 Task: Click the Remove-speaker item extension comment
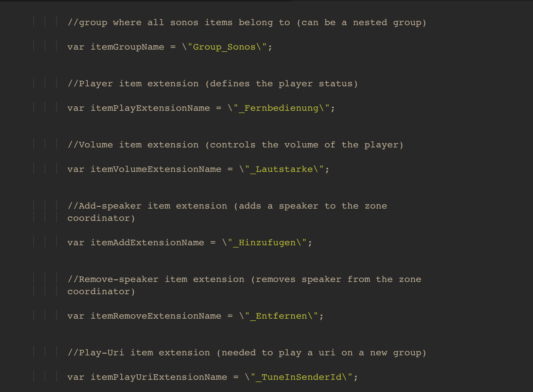244,279
